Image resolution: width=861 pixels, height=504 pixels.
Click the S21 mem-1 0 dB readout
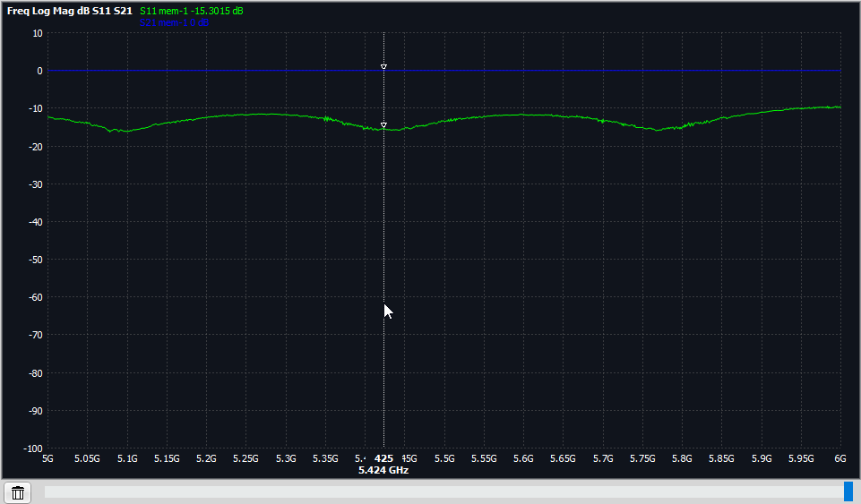point(174,22)
